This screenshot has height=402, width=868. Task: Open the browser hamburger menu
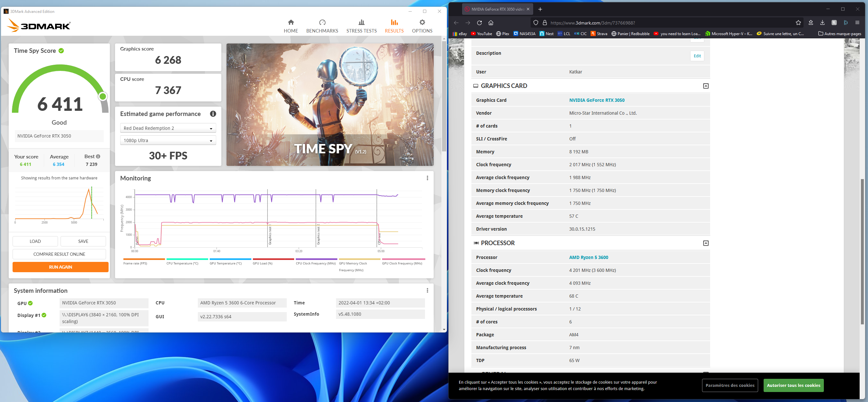858,23
